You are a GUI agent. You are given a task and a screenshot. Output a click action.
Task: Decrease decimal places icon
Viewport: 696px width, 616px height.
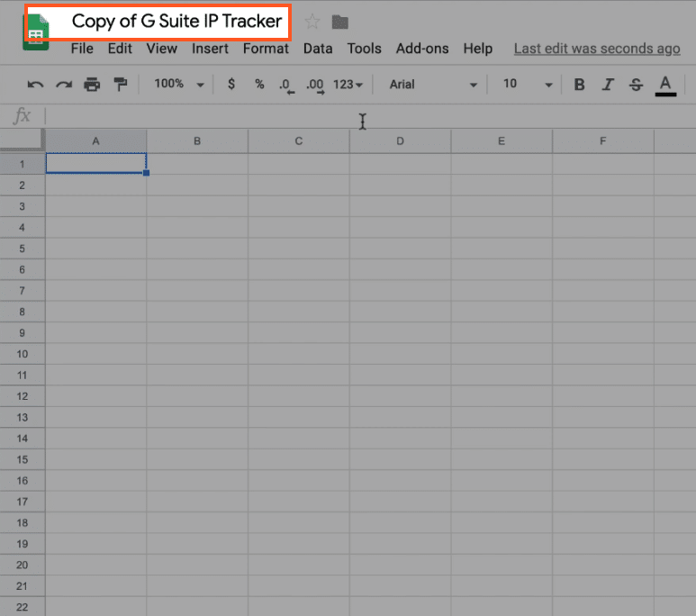click(286, 86)
